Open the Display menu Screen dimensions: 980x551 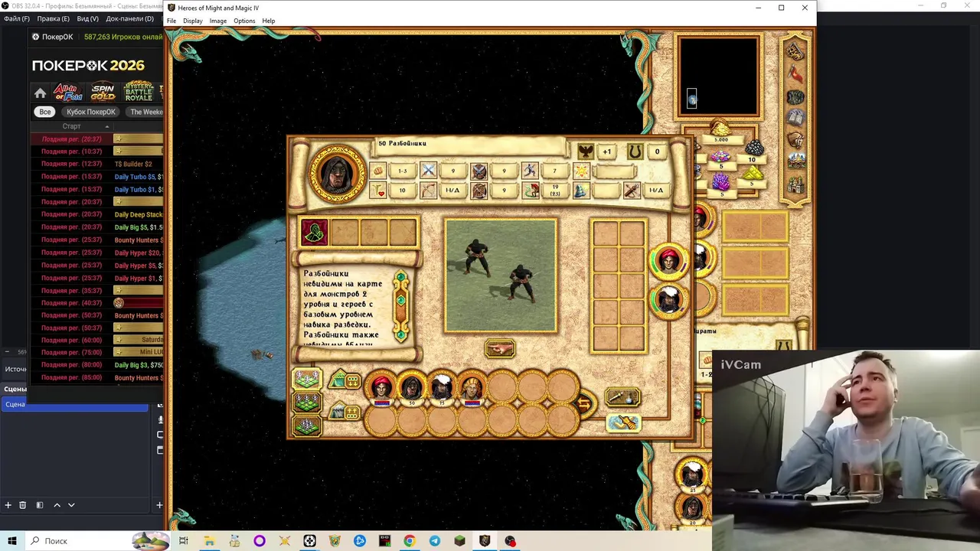(193, 21)
